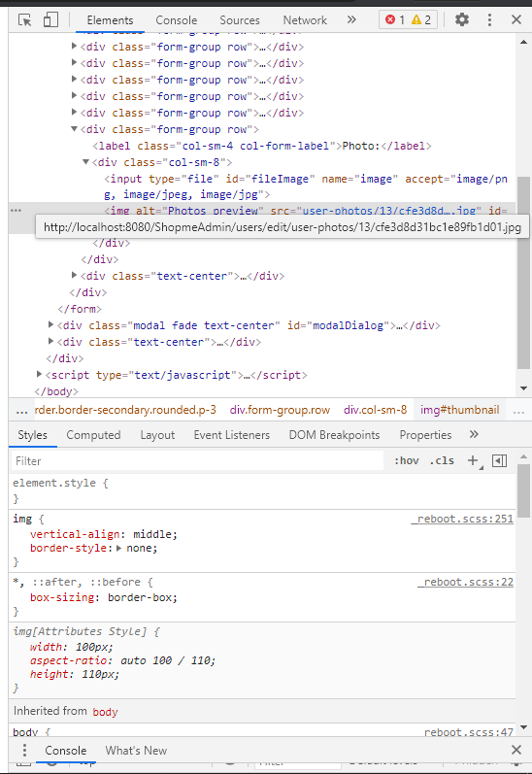This screenshot has height=774, width=532.
Task: Show more DevTools tabs chevron
Action: [x=351, y=19]
